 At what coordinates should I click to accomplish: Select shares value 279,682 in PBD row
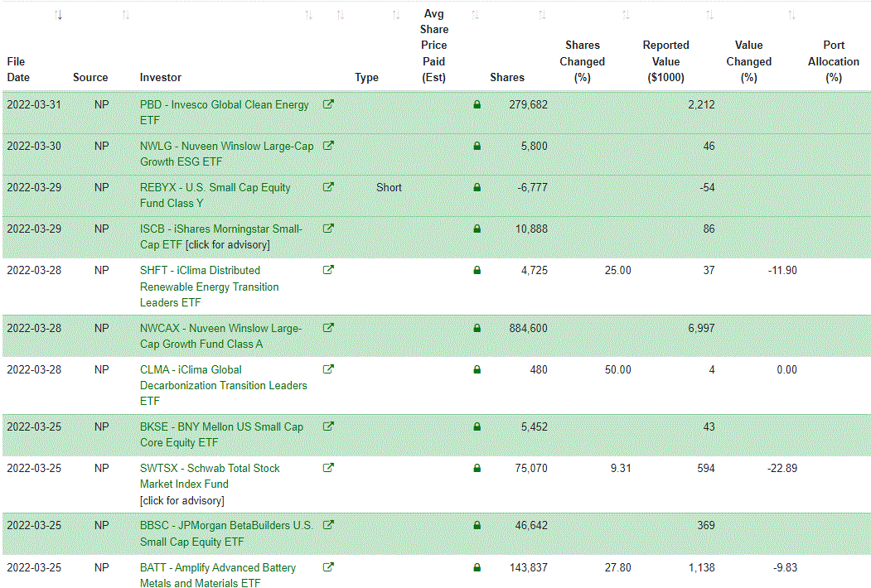[x=528, y=104]
